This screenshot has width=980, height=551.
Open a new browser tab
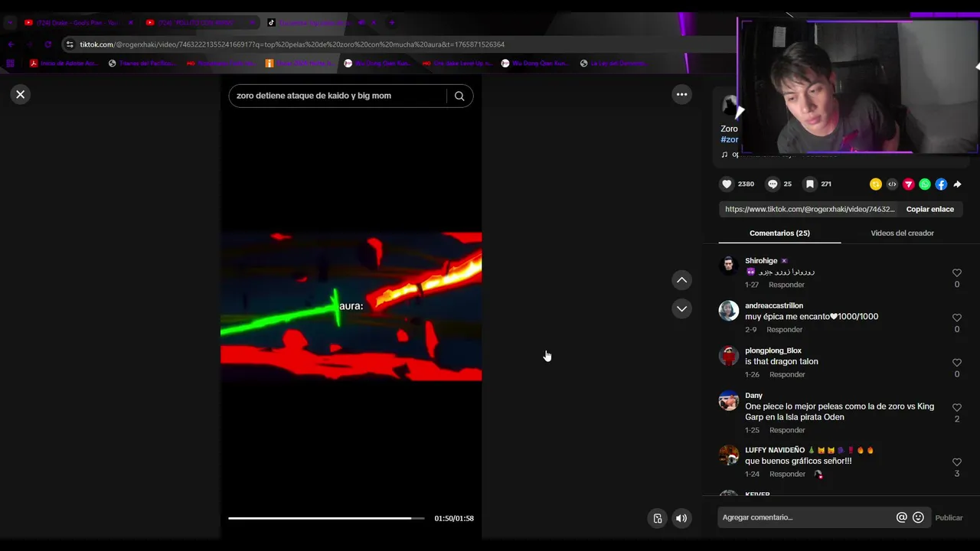pyautogui.click(x=392, y=23)
